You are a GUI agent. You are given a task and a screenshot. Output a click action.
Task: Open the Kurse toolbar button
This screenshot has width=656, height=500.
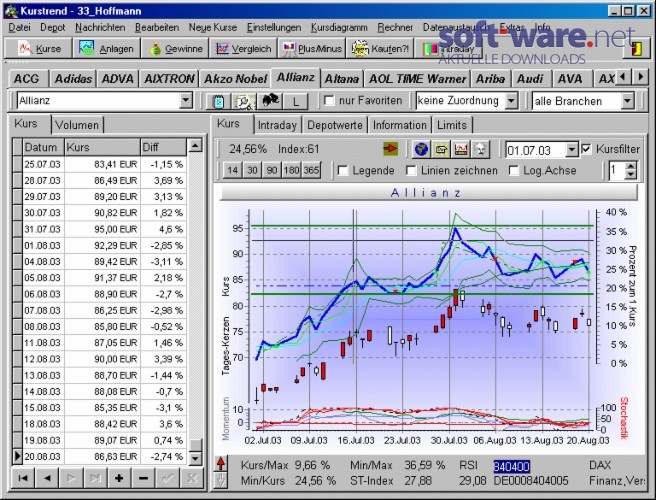pos(38,49)
